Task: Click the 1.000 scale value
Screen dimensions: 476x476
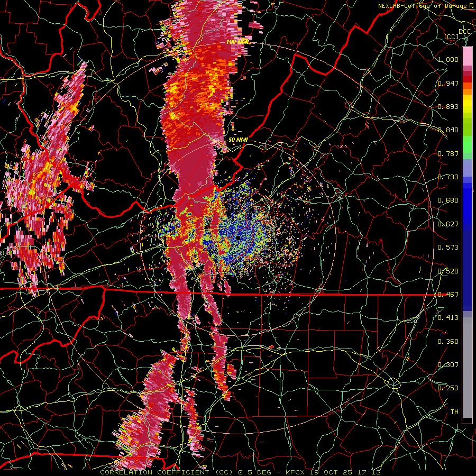Action: [448, 59]
